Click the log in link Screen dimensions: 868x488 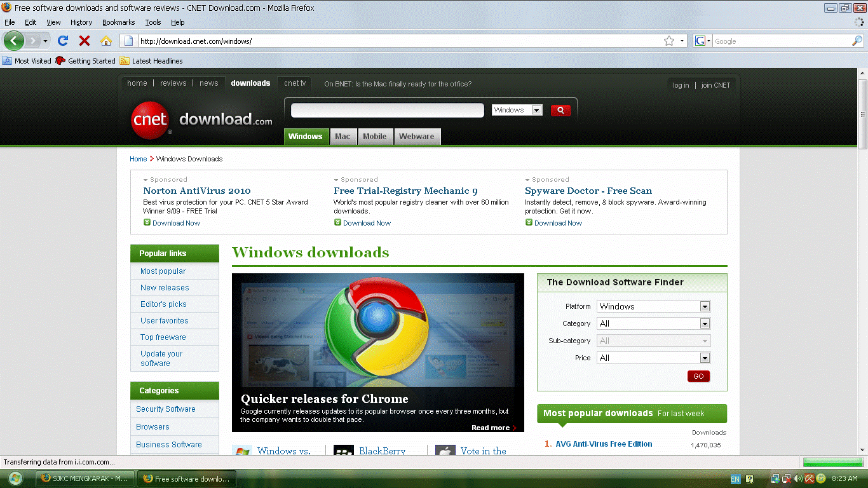click(x=681, y=85)
